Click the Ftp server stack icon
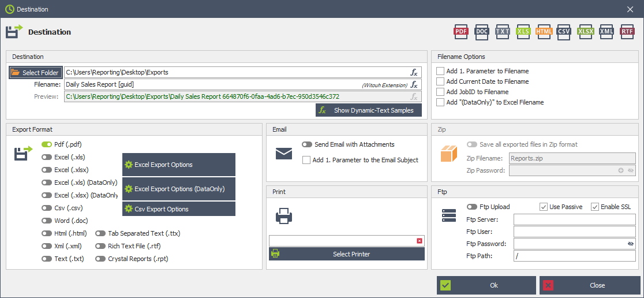Viewport: 644px width, 298px height. point(449,216)
